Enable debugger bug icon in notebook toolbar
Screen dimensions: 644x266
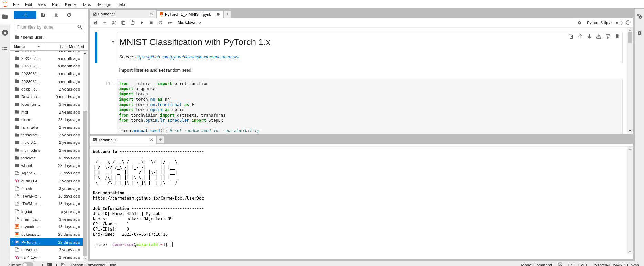tap(579, 23)
